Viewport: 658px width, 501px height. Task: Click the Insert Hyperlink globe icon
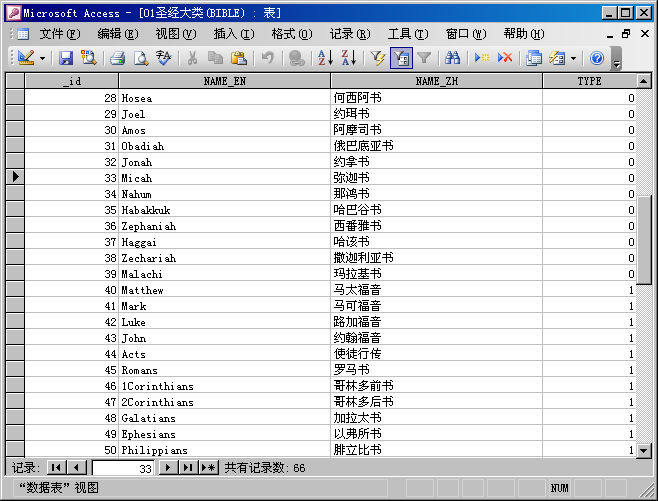point(297,58)
